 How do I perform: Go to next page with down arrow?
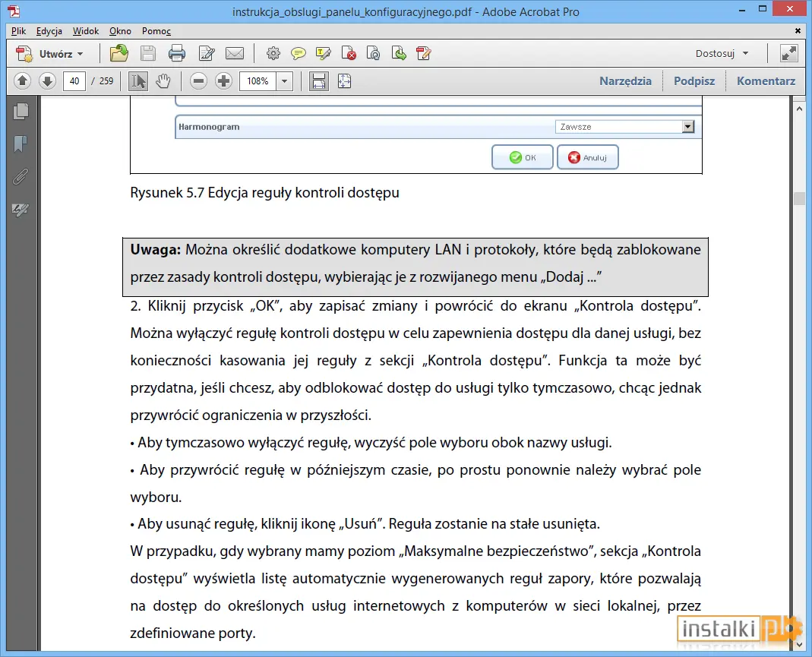(x=47, y=81)
